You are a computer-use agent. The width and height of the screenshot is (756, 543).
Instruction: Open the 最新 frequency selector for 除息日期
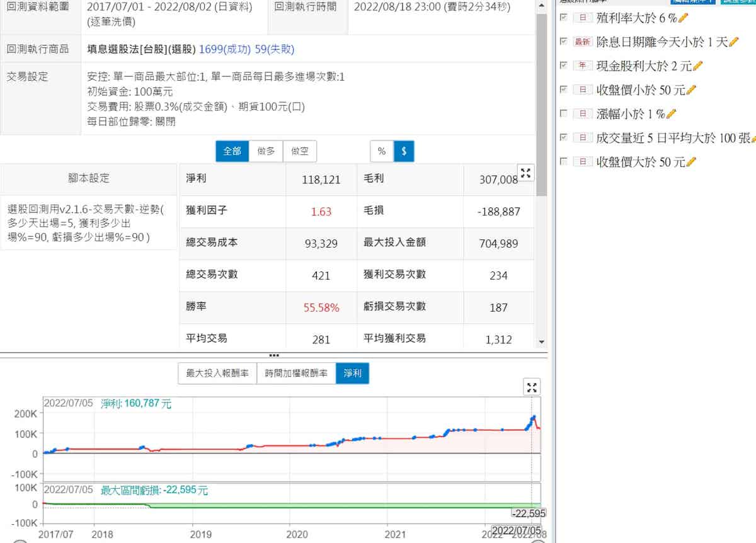583,42
